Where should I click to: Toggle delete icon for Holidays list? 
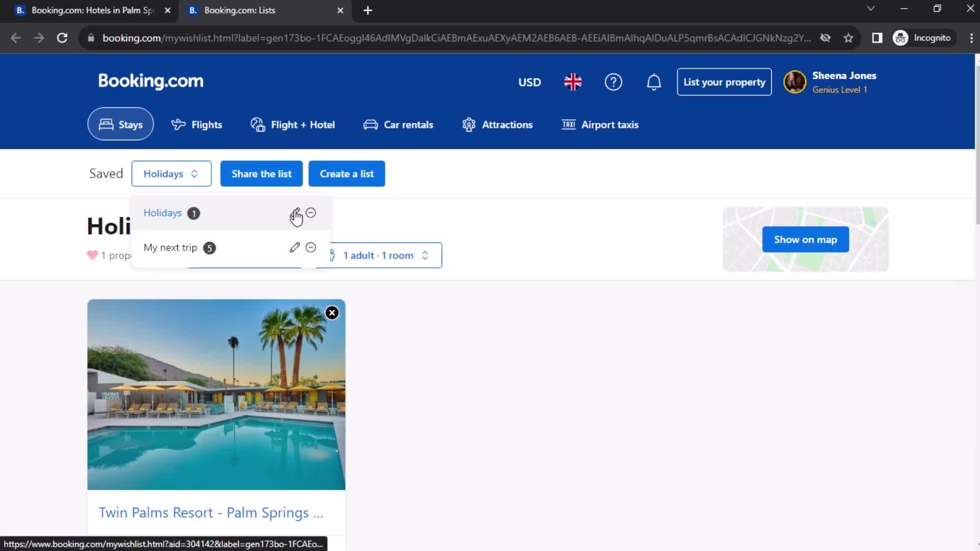coord(310,213)
